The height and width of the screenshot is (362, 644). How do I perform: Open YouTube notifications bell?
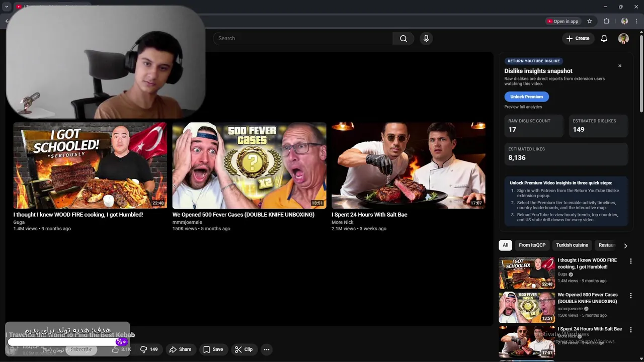click(604, 38)
